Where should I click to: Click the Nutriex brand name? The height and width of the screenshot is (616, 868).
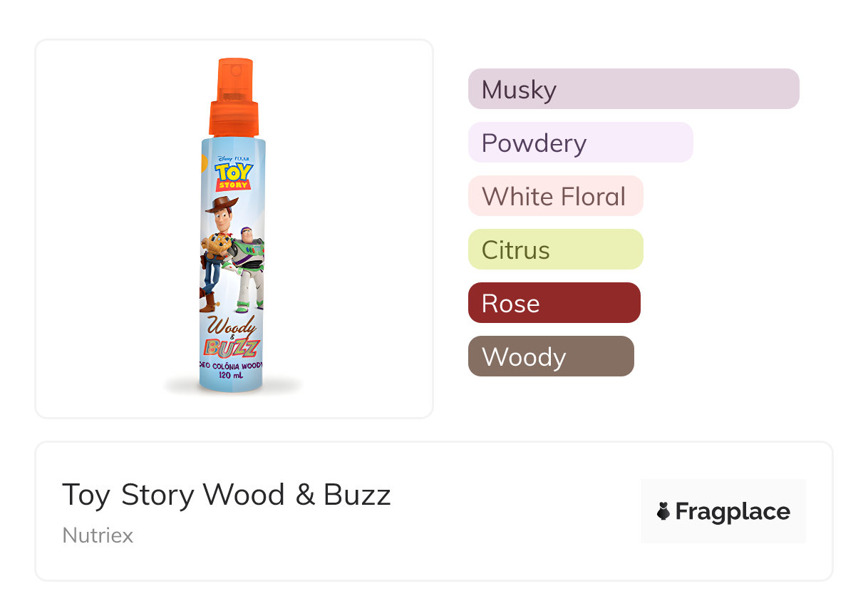tap(98, 535)
